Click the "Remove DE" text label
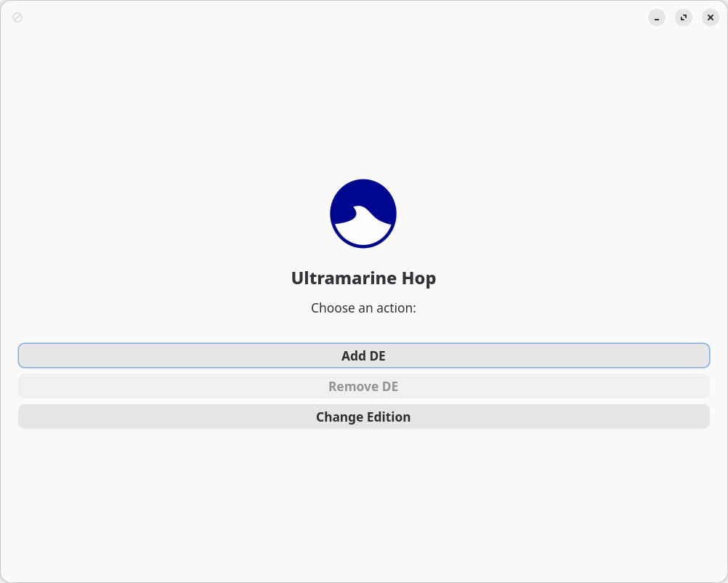This screenshot has height=583, width=728. 363,387
